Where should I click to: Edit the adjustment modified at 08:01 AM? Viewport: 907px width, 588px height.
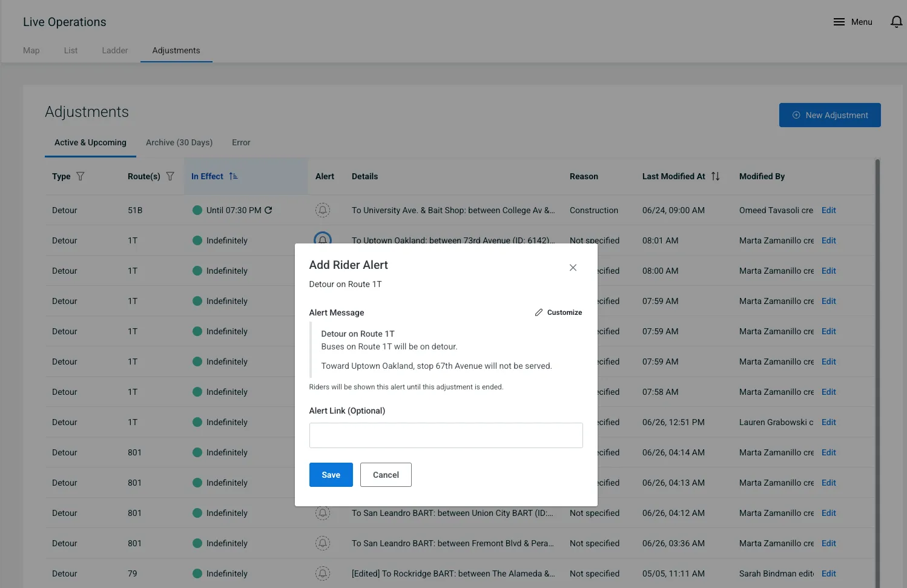point(829,240)
